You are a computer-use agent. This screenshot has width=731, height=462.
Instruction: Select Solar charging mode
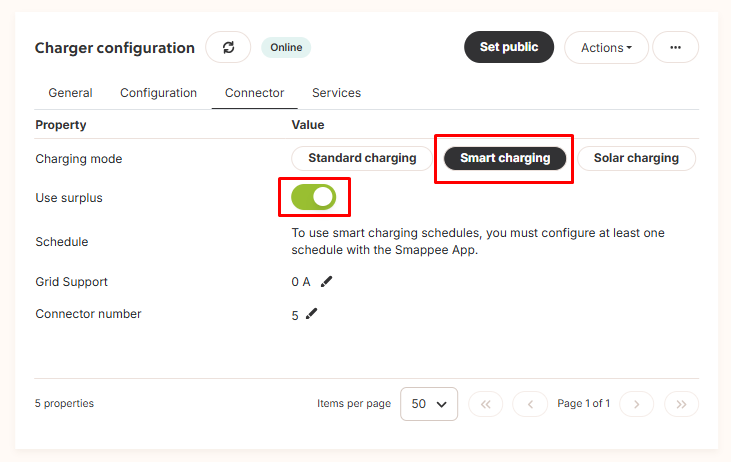tap(636, 158)
